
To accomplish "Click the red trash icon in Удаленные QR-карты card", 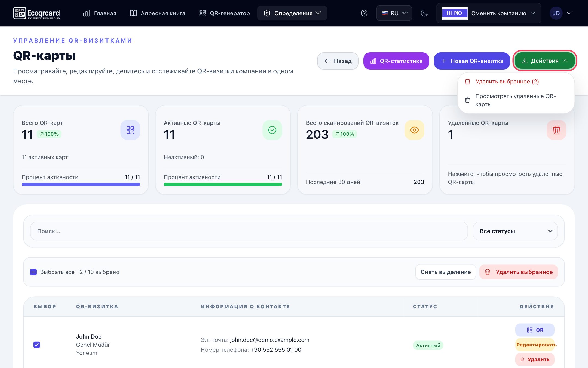I will (556, 130).
